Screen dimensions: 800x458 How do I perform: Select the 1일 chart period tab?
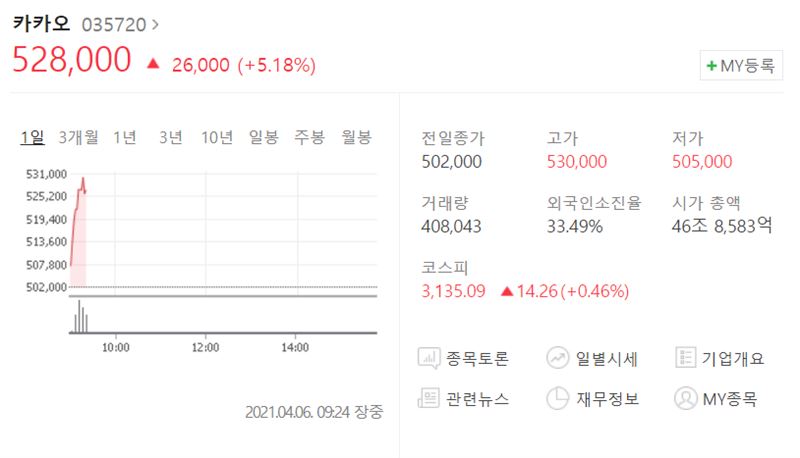click(32, 137)
